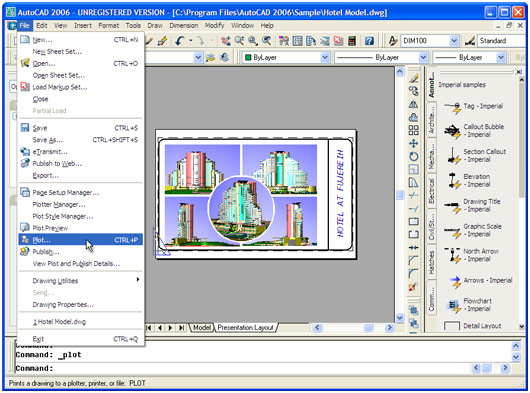
Task: Open the ByLayer color control dropdown
Action: tap(325, 57)
